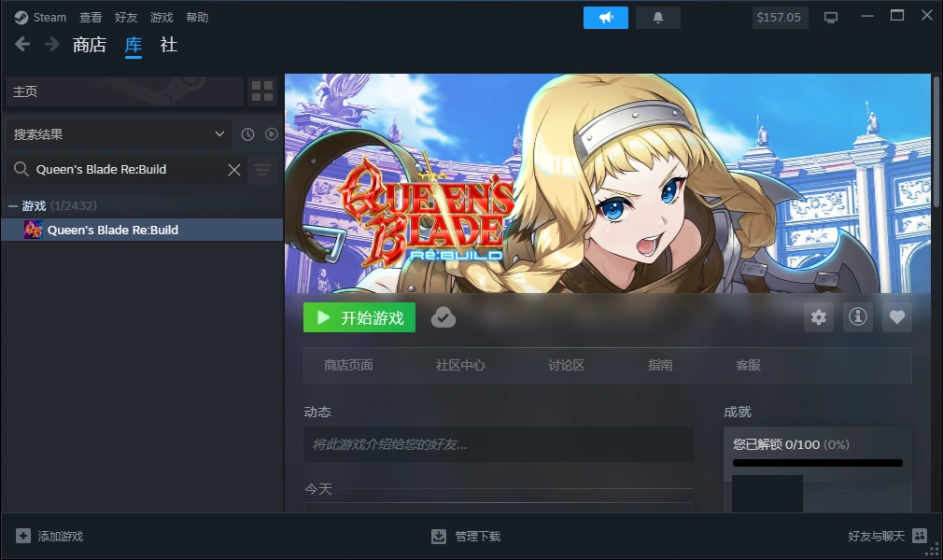Add game to favorites heart icon

click(896, 317)
